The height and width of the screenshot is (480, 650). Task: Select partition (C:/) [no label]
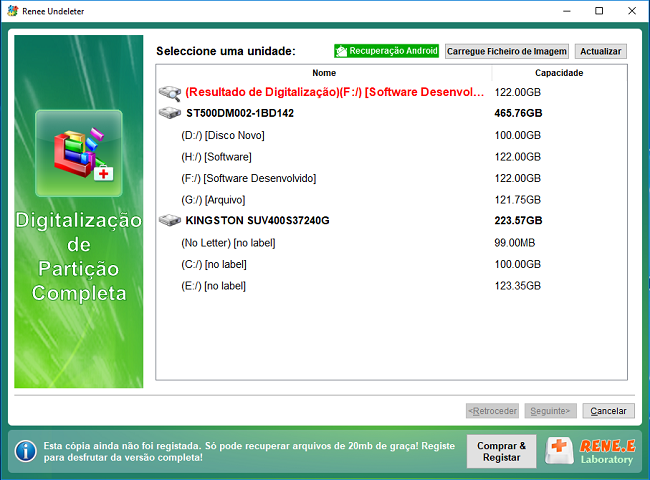391,264
